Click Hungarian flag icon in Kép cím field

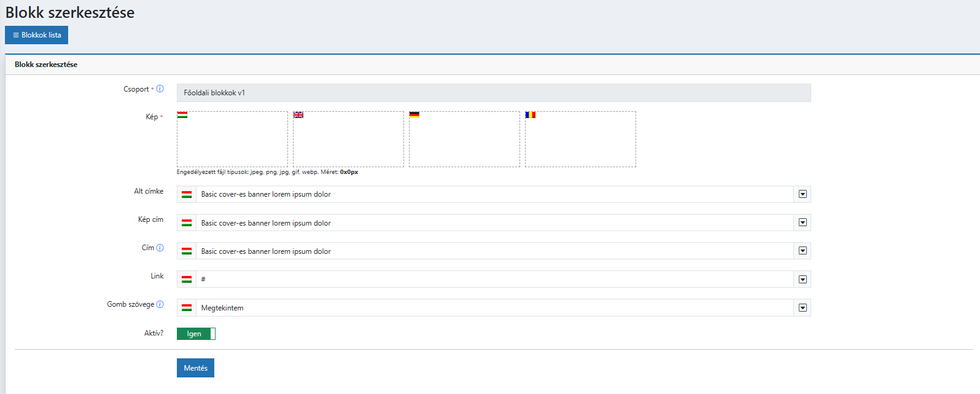click(187, 223)
